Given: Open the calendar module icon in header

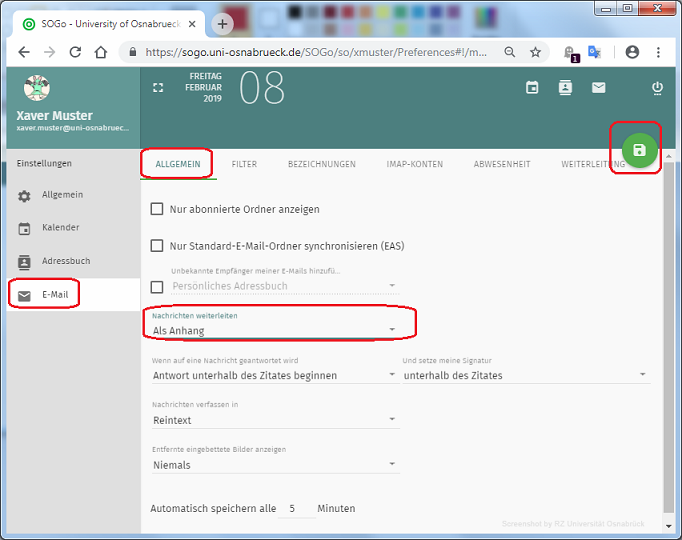Looking at the screenshot, I should coord(532,87).
